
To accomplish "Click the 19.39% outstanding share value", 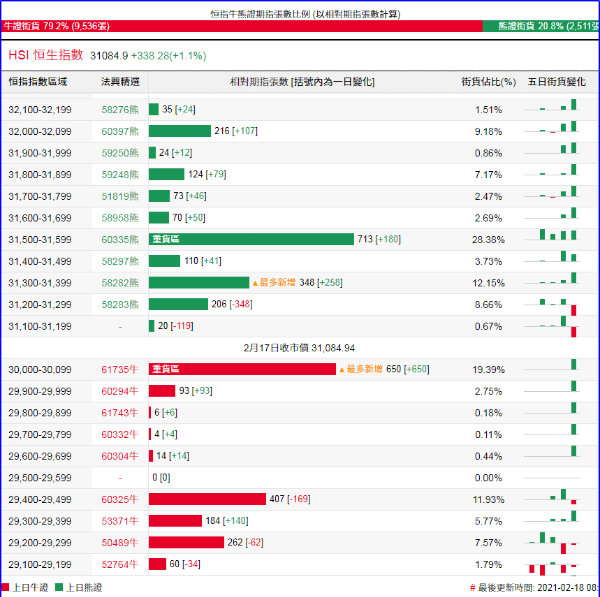I will click(x=488, y=370).
